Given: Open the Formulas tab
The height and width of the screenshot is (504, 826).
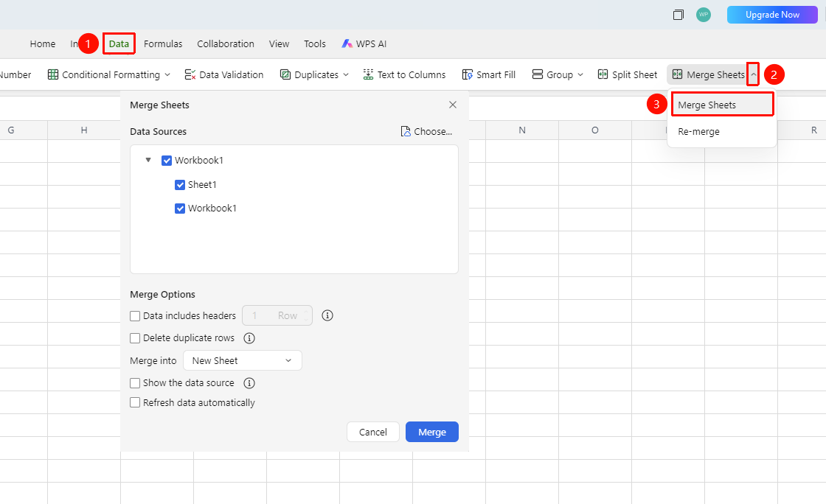Looking at the screenshot, I should point(163,43).
